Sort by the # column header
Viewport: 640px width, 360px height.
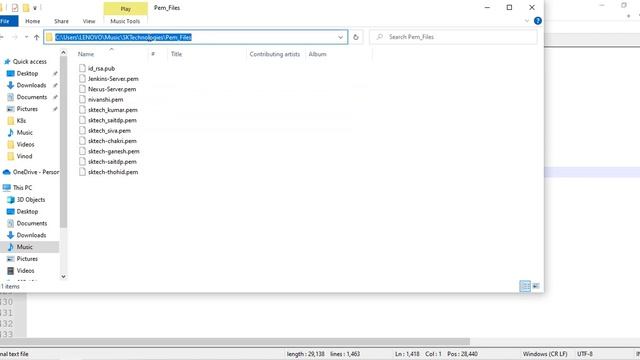coord(153,54)
